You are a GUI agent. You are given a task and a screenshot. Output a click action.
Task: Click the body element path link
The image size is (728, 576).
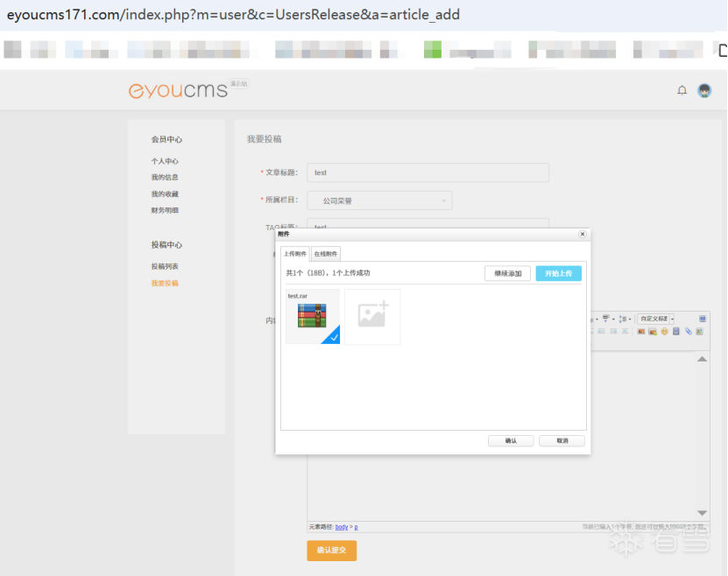click(342, 527)
